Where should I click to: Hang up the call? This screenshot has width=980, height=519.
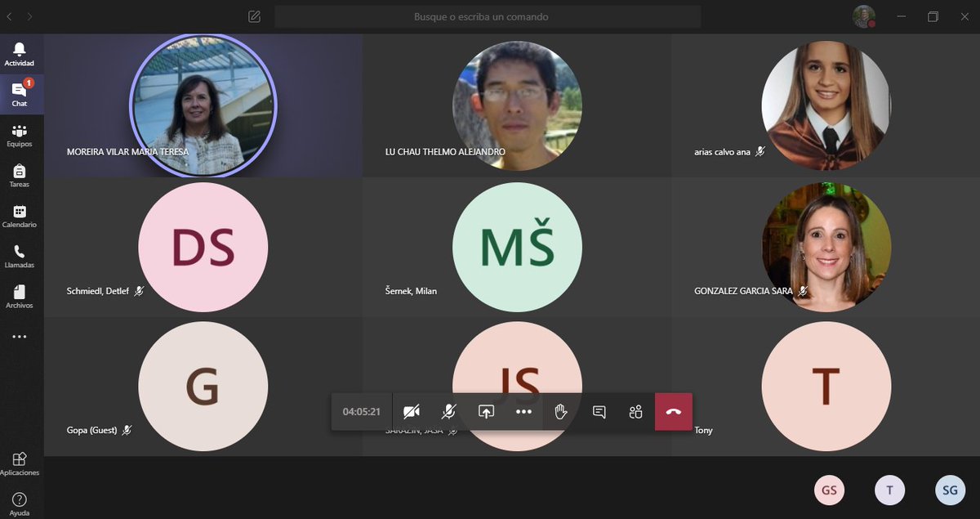(x=674, y=412)
